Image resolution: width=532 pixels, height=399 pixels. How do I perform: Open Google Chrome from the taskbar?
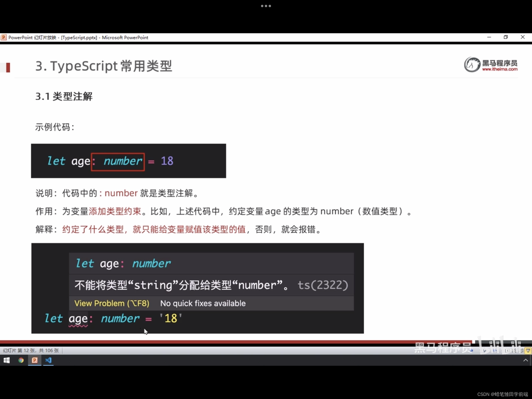tap(21, 360)
